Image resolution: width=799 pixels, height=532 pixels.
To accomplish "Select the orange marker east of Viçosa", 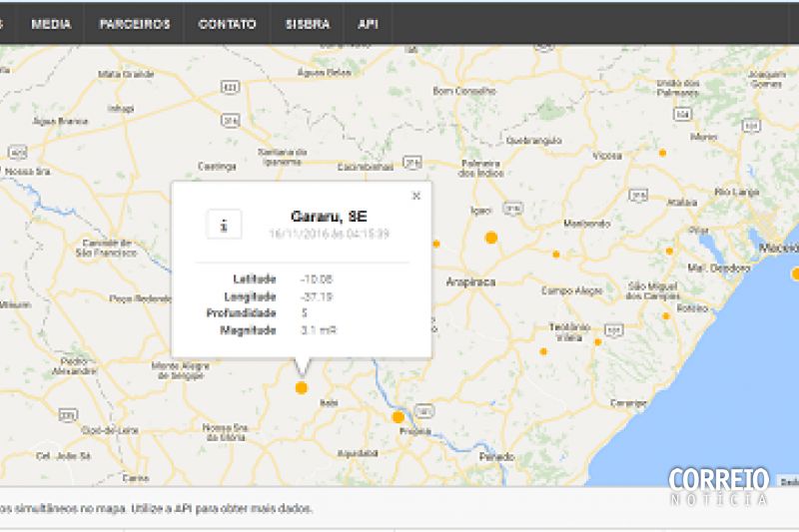I will (x=662, y=153).
